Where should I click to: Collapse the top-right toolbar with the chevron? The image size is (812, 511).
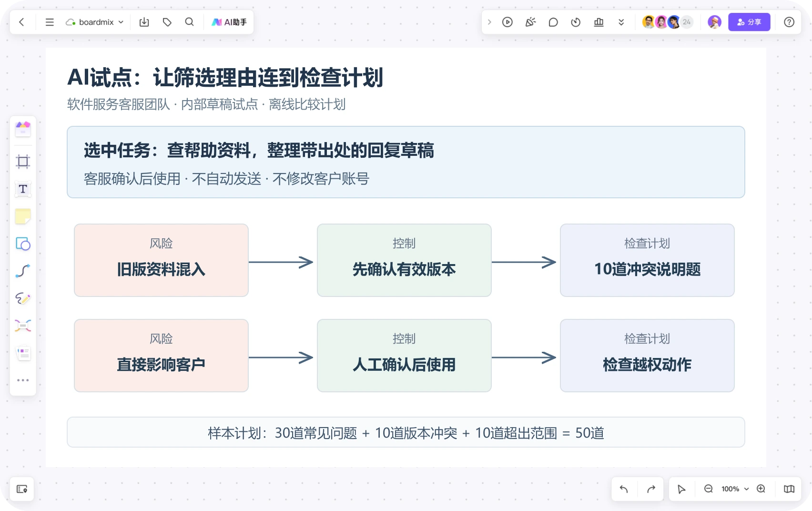click(489, 22)
